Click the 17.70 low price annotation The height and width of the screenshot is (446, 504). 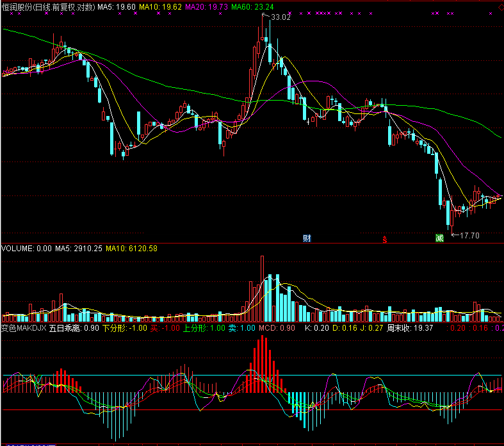tap(469, 236)
